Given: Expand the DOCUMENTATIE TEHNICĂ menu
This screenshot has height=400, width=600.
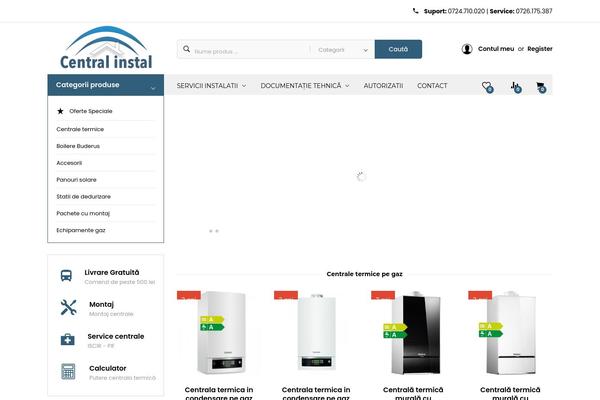Looking at the screenshot, I should pyautogui.click(x=305, y=86).
